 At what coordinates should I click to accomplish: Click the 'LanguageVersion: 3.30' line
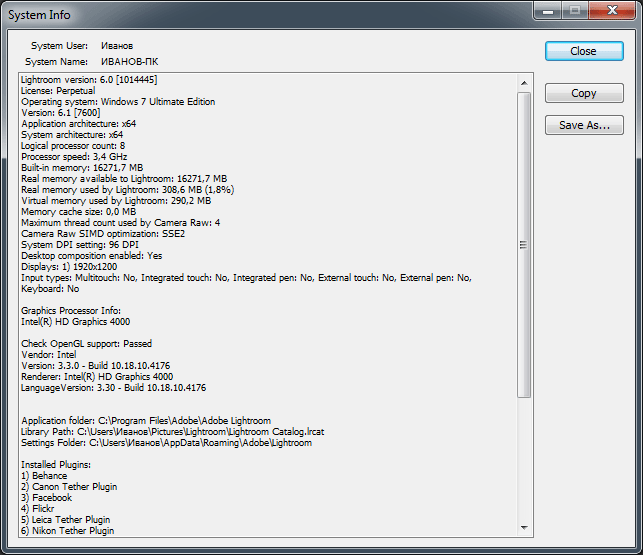pyautogui.click(x=114, y=388)
